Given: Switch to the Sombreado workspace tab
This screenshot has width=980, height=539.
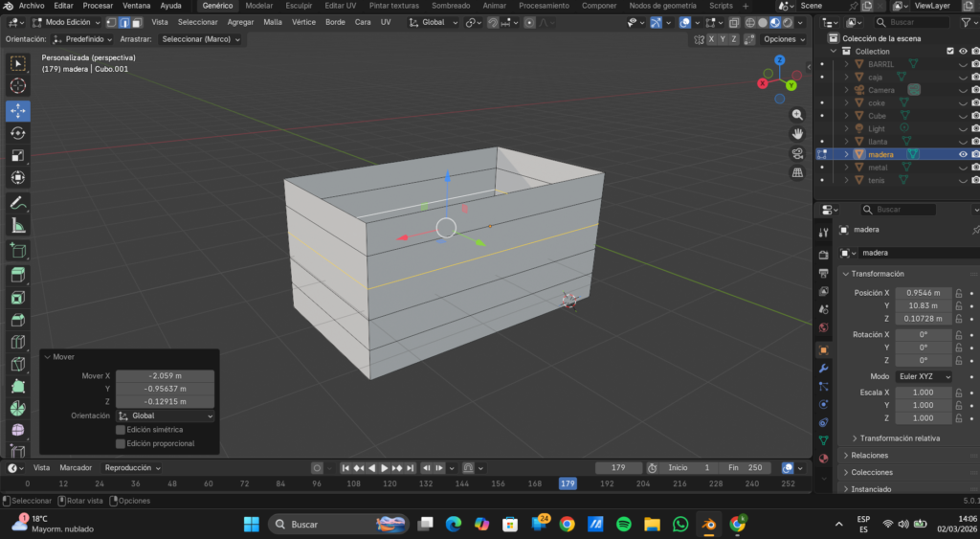Looking at the screenshot, I should (x=451, y=6).
